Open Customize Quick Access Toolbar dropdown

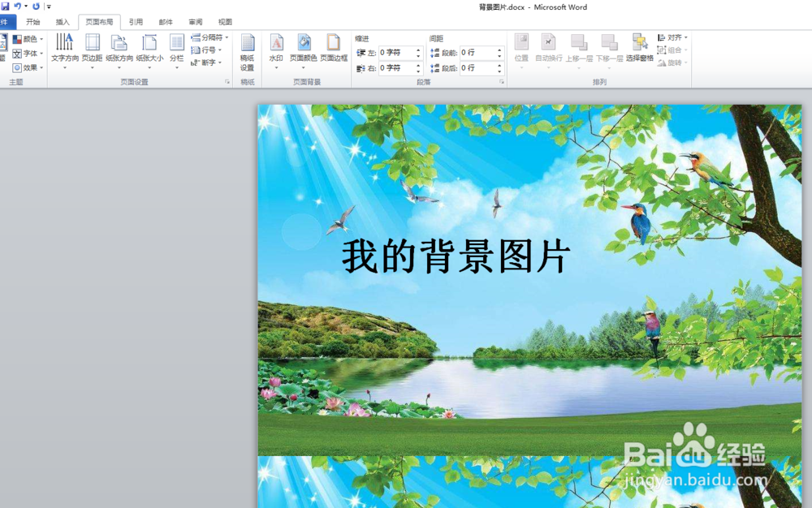[x=49, y=6]
